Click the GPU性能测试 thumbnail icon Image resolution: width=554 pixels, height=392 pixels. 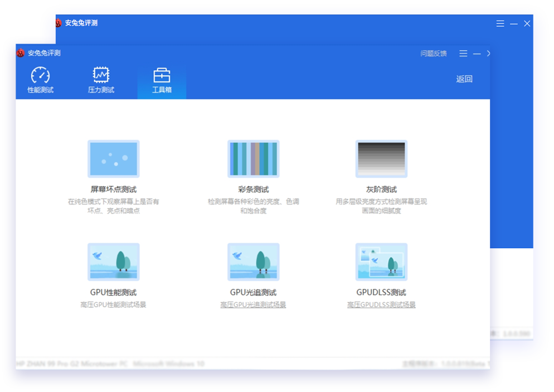coord(113,262)
